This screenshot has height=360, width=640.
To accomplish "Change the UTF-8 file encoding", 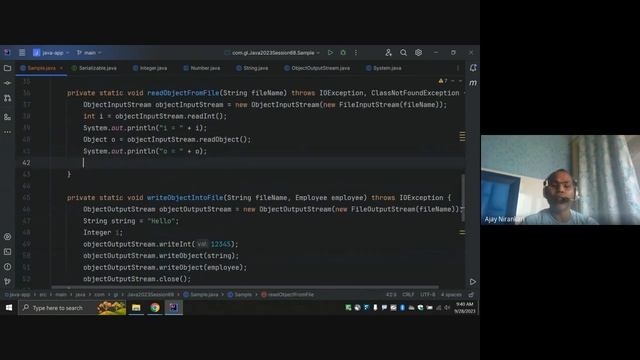I will (x=427, y=295).
